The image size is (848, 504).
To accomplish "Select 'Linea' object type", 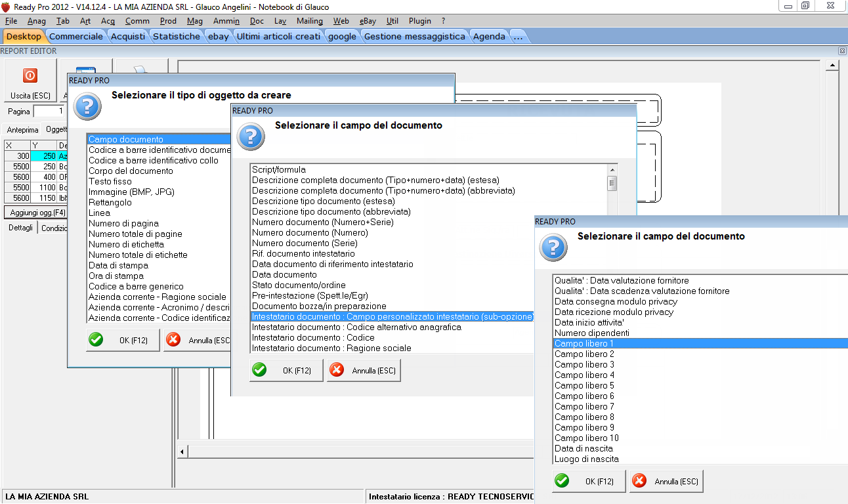I will click(159, 213).
